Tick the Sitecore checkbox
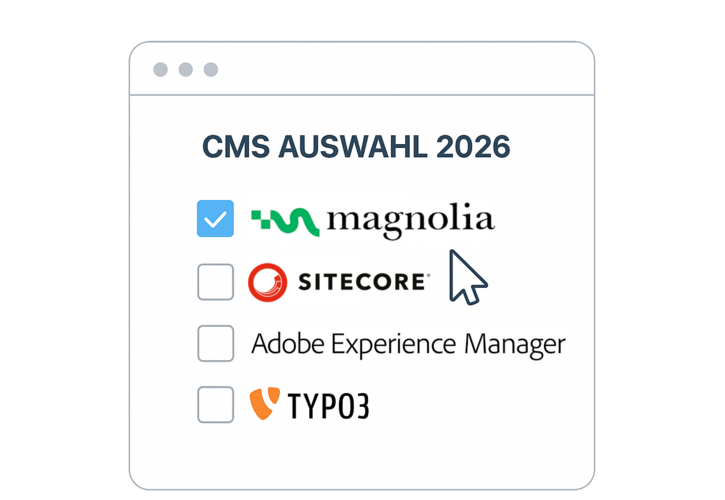This screenshot has width=725, height=500. click(x=215, y=282)
